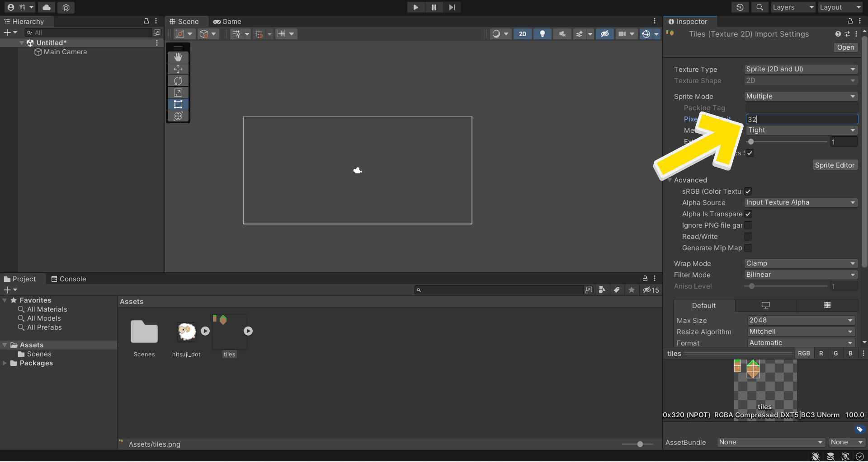
Task: Click the Sprite Editor button
Action: [835, 165]
